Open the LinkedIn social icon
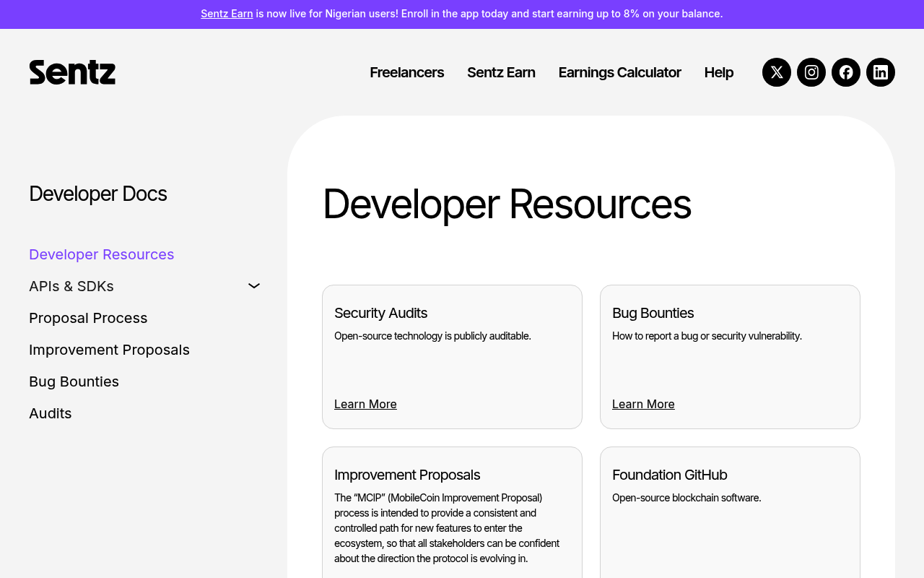Screen dimensions: 924x578 (x=881, y=72)
